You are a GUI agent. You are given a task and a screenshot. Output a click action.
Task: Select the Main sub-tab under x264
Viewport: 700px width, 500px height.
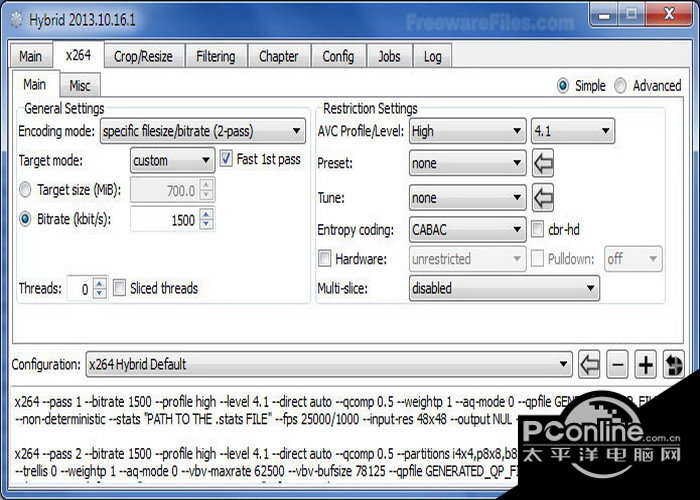click(35, 84)
